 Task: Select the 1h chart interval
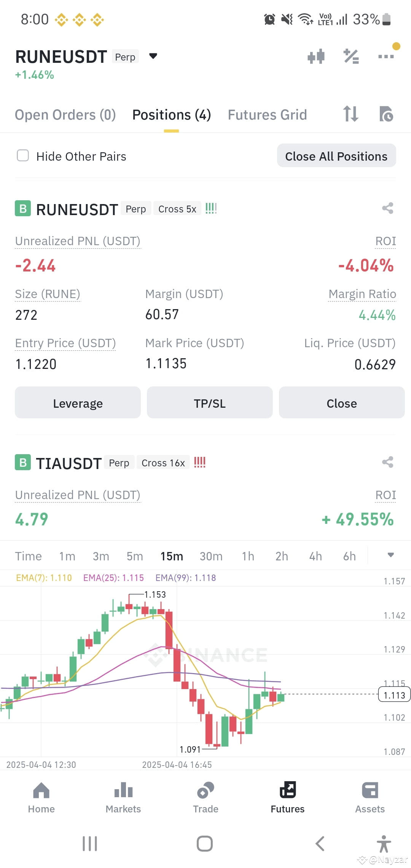point(248,556)
